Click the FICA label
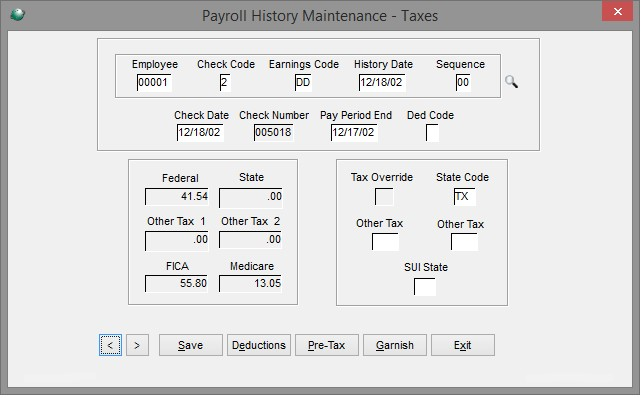The width and height of the screenshot is (644, 398). pyautogui.click(x=177, y=266)
